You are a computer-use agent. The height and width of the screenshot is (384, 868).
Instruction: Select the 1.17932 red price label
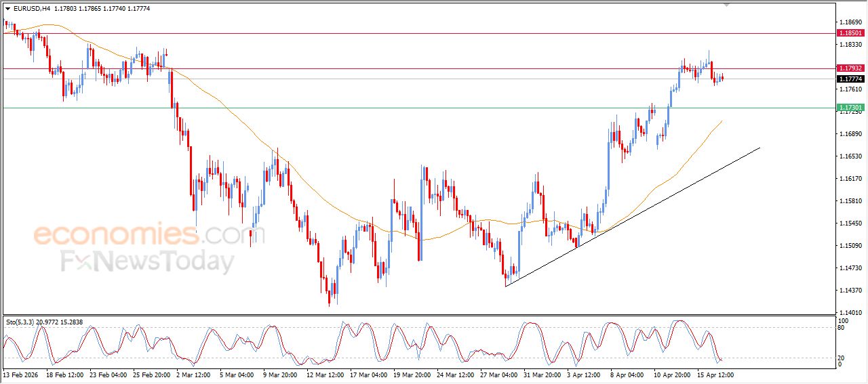coord(850,68)
